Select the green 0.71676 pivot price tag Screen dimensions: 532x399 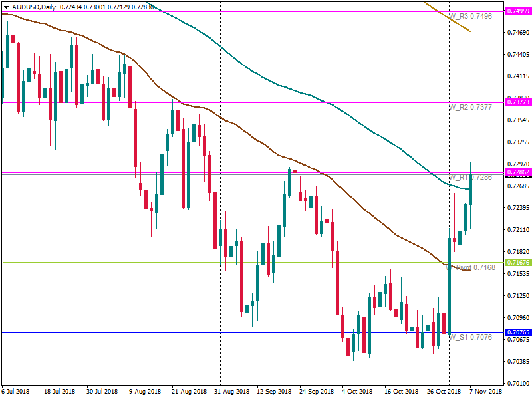pos(517,263)
